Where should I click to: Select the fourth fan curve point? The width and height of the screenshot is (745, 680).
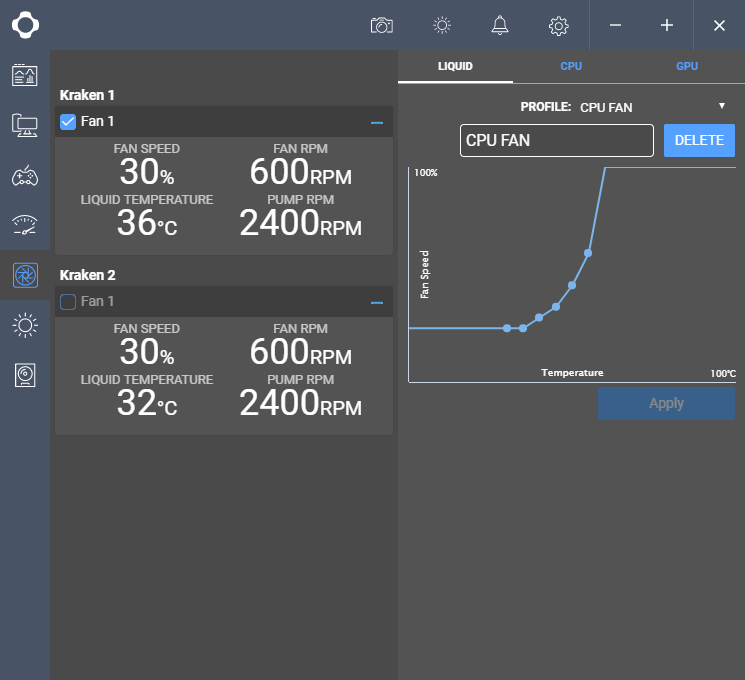[556, 306]
